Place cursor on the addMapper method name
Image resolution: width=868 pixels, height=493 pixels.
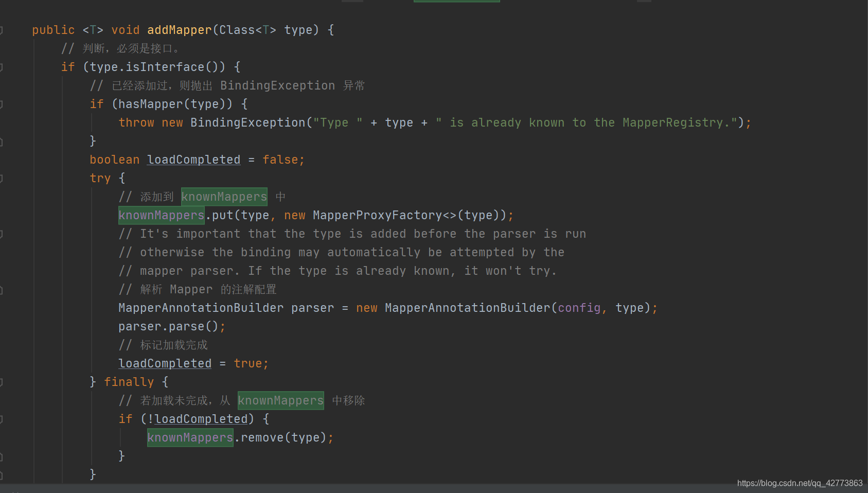(179, 30)
